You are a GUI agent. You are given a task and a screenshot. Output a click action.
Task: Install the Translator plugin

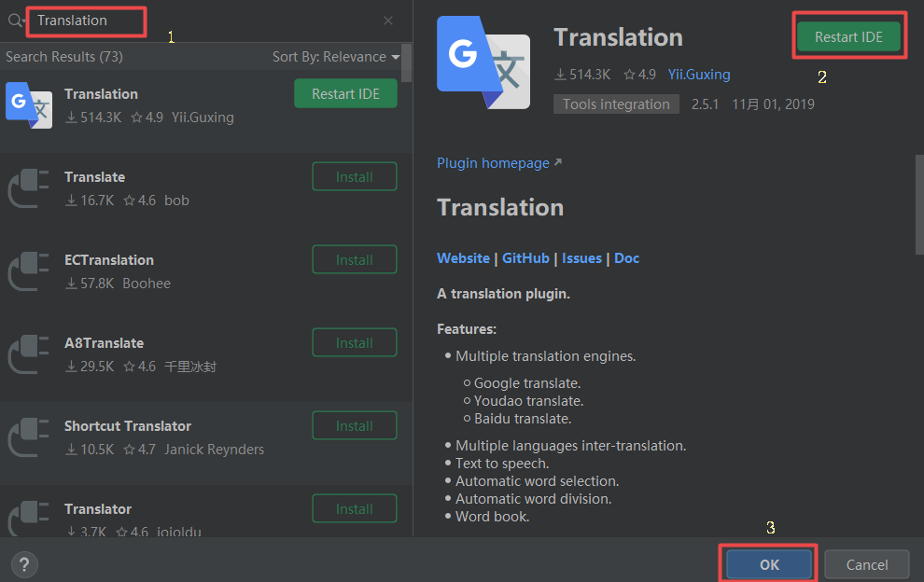354,509
